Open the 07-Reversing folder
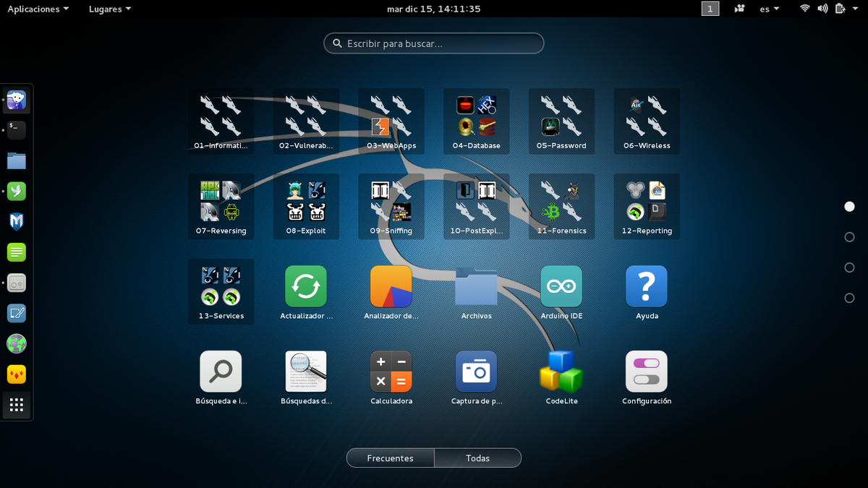868x488 pixels. tap(221, 207)
